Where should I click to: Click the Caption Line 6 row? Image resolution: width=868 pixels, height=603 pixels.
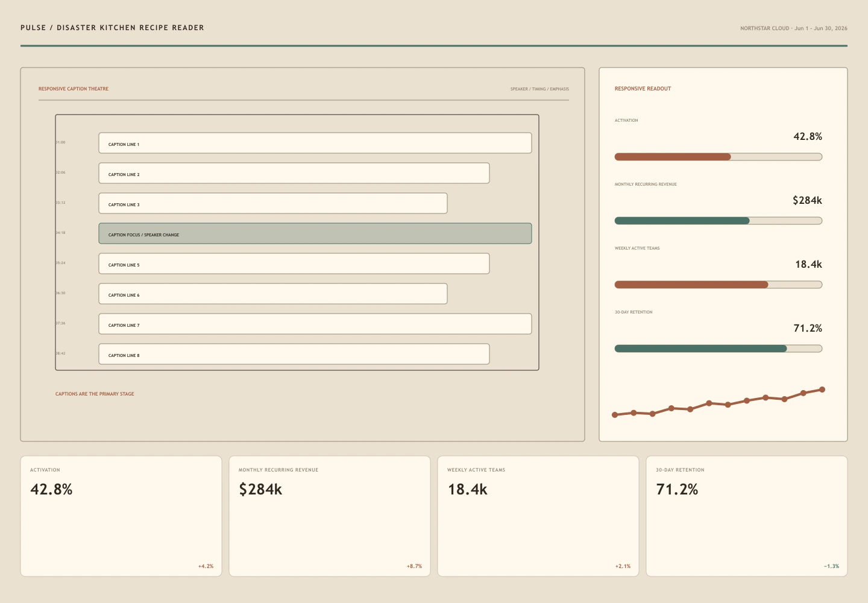coord(273,294)
